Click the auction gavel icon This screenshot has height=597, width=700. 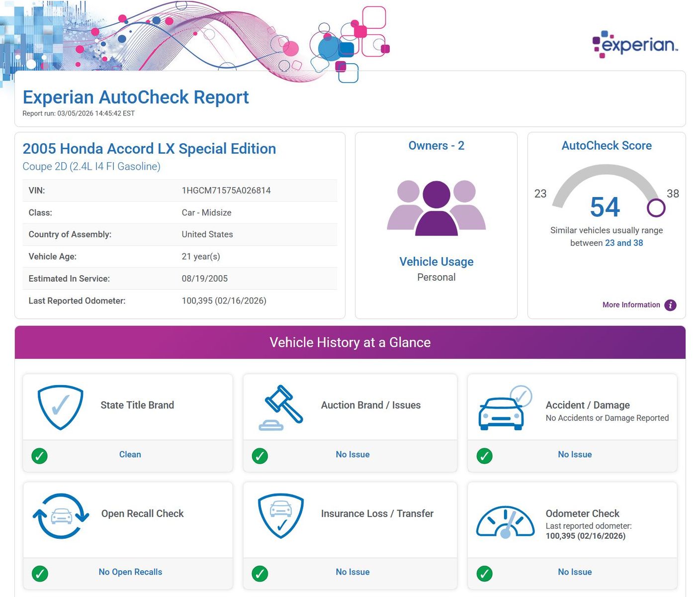(x=281, y=407)
